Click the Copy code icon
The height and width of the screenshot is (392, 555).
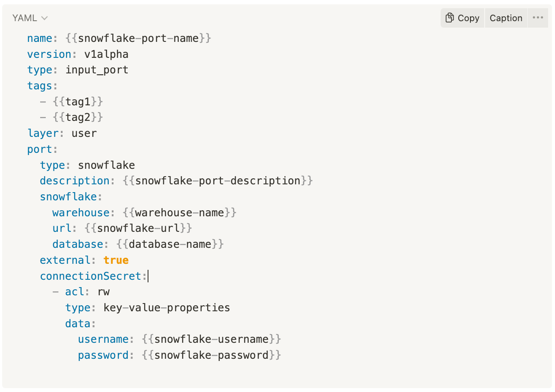click(x=451, y=18)
